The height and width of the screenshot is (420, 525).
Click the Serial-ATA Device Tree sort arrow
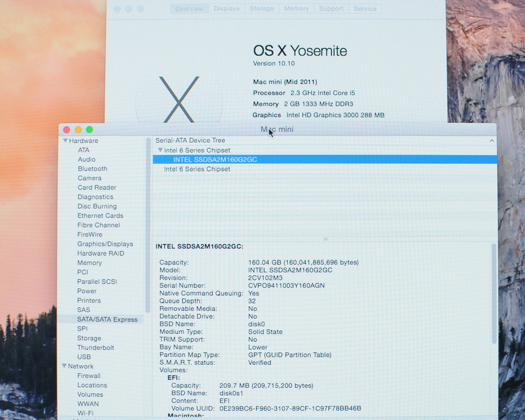491,141
